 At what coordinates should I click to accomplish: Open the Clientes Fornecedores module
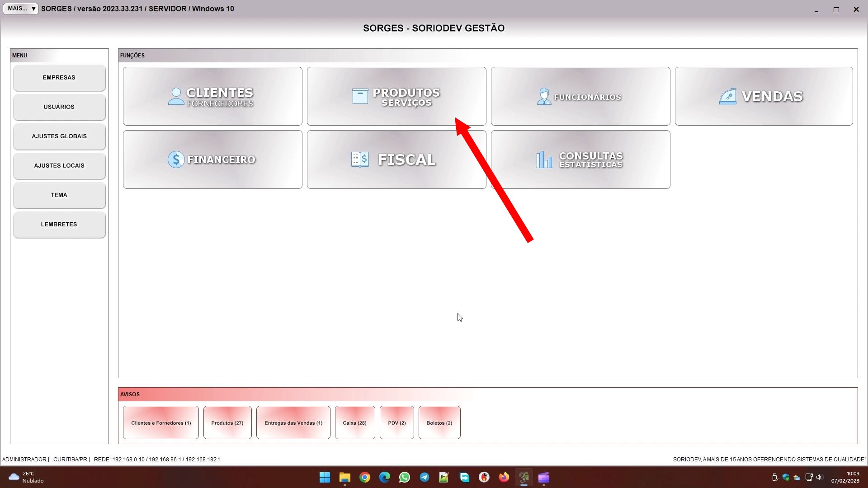[212, 96]
